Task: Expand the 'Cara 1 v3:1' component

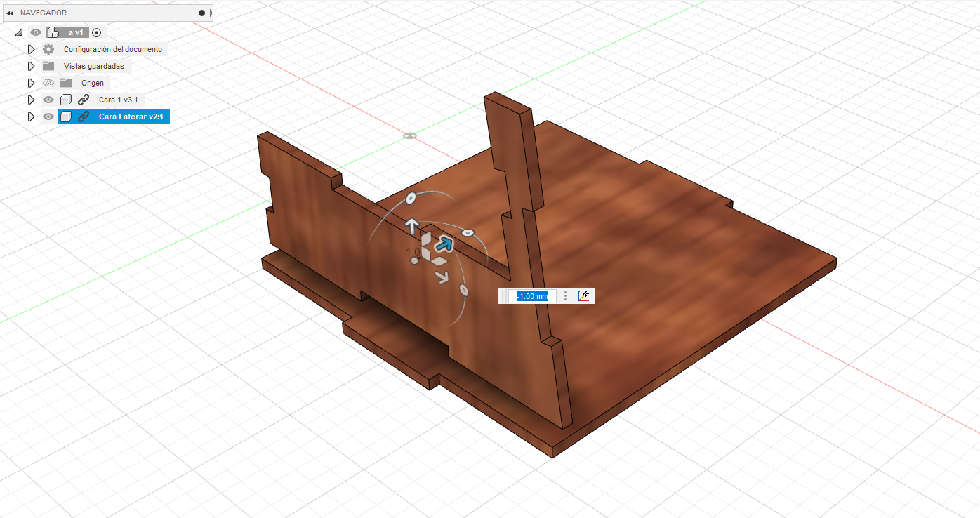Action: click(31, 100)
